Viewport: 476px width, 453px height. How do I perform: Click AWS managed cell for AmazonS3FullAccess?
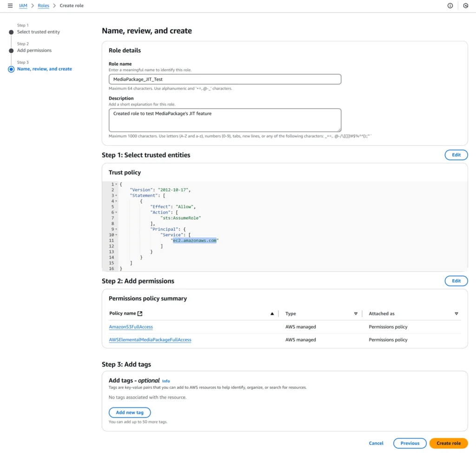coord(301,327)
